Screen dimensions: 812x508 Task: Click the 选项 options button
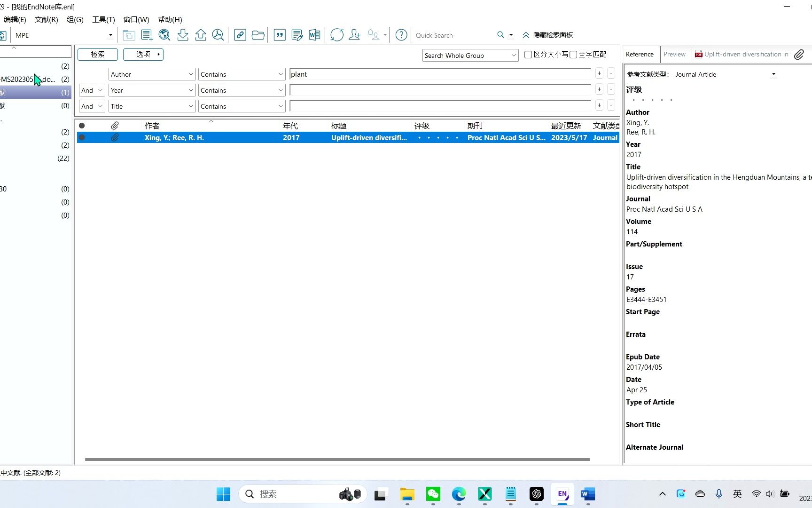click(143, 55)
